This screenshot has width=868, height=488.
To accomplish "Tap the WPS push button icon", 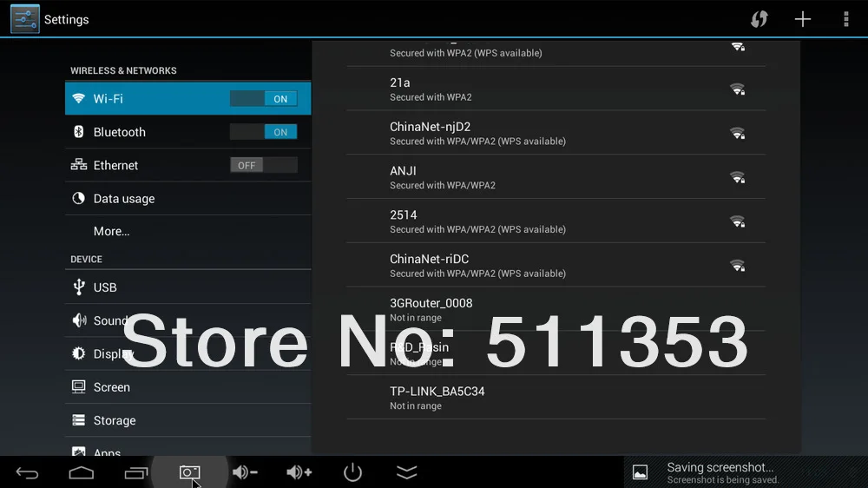I will [x=759, y=19].
